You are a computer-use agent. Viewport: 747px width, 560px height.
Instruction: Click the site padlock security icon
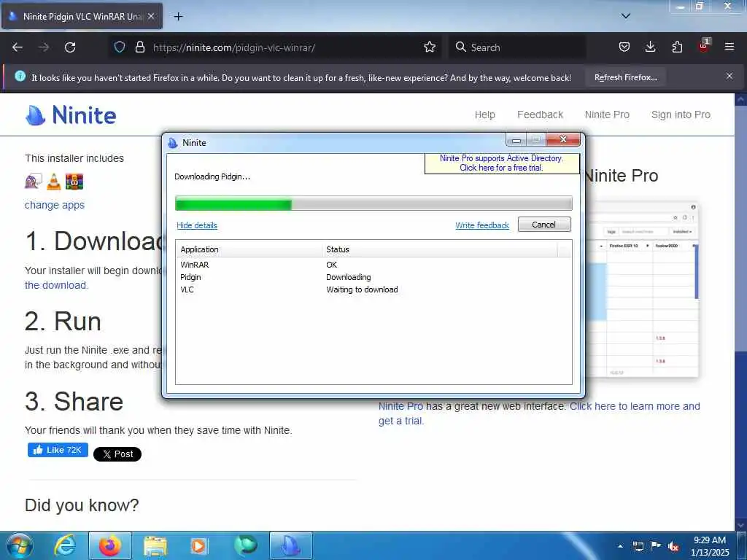click(x=139, y=47)
